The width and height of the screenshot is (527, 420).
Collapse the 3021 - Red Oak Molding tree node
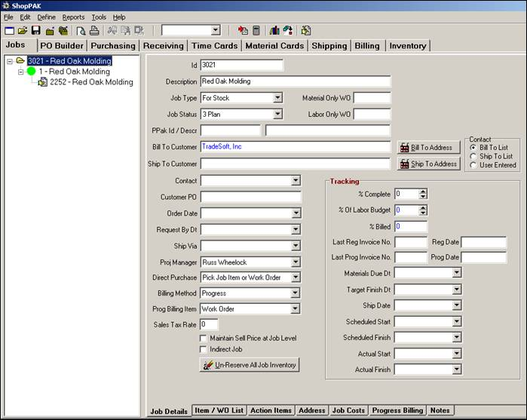[x=9, y=61]
